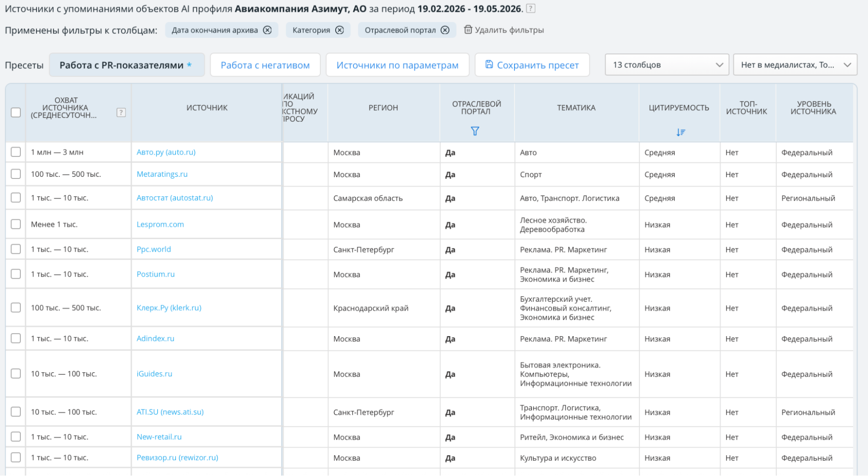Select the Postium.ru row checkbox

click(16, 274)
